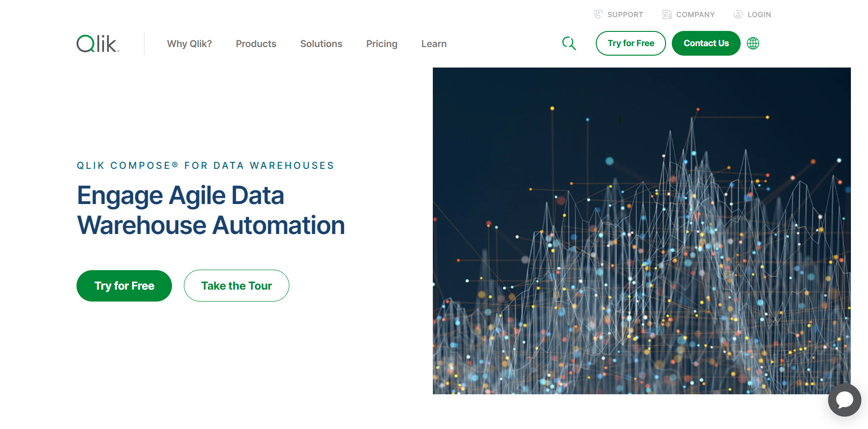
Task: Expand the Solutions dropdown
Action: tap(321, 43)
